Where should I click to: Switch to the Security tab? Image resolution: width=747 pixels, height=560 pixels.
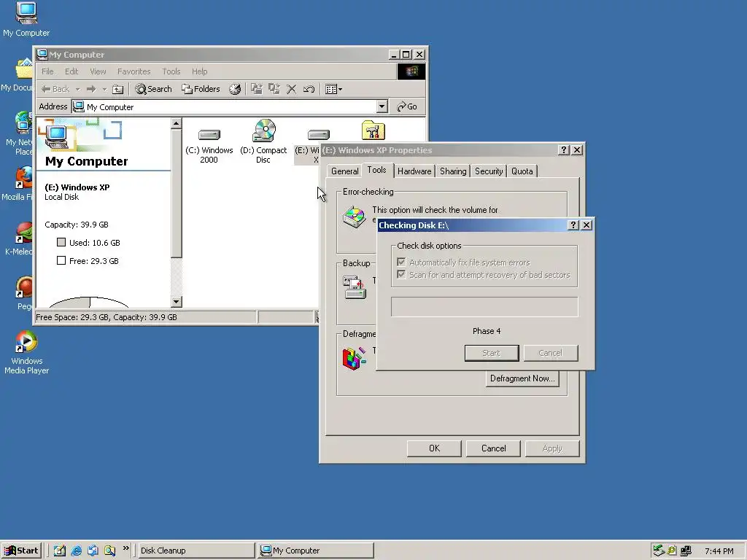[489, 171]
